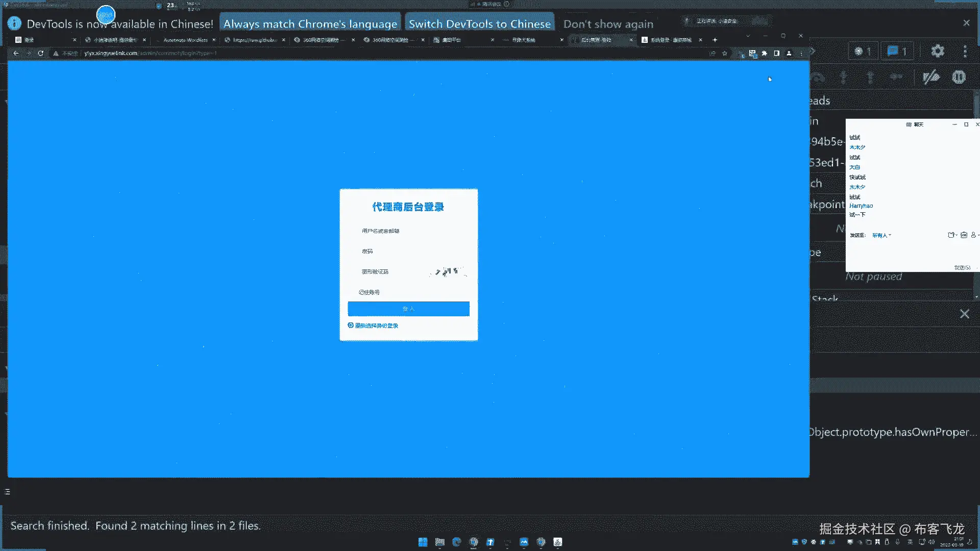Viewport: 980px width, 551px height.
Task: Expand the overflow chevron beside DevTools tabs
Action: coord(813,51)
